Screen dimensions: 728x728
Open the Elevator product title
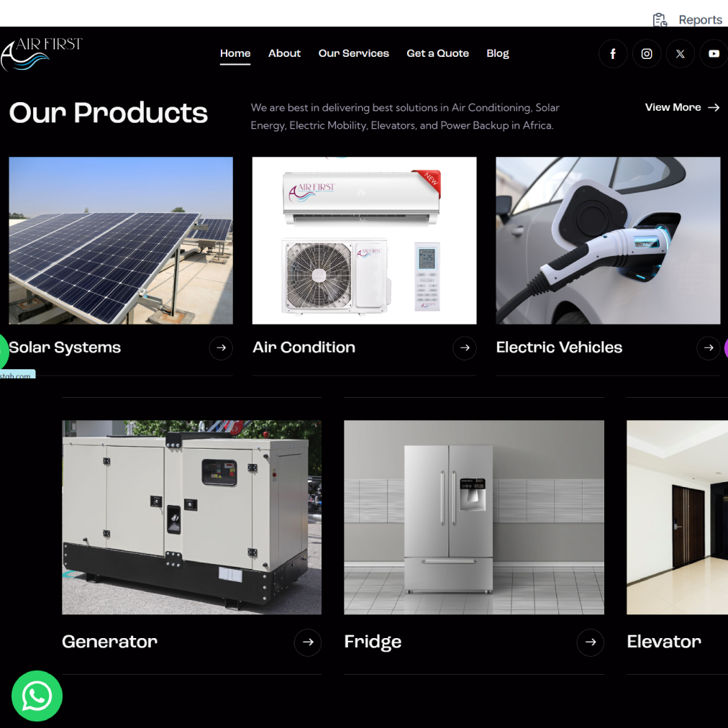tap(663, 642)
